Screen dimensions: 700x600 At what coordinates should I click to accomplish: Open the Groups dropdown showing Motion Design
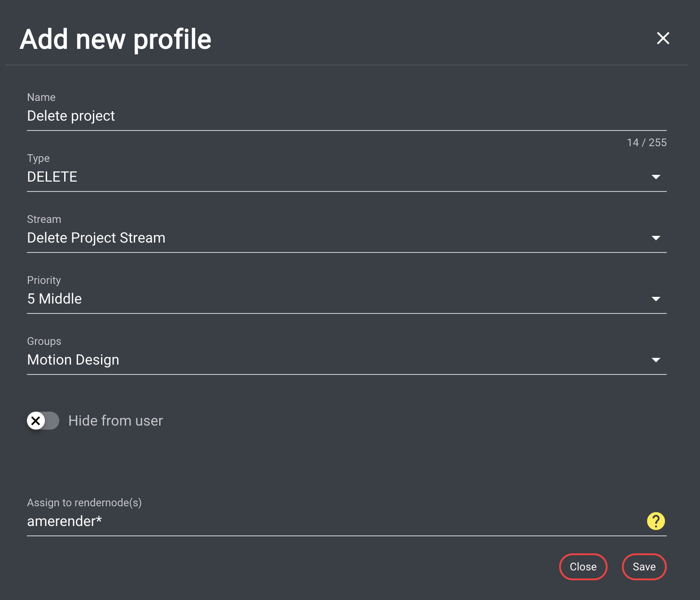click(x=314, y=360)
